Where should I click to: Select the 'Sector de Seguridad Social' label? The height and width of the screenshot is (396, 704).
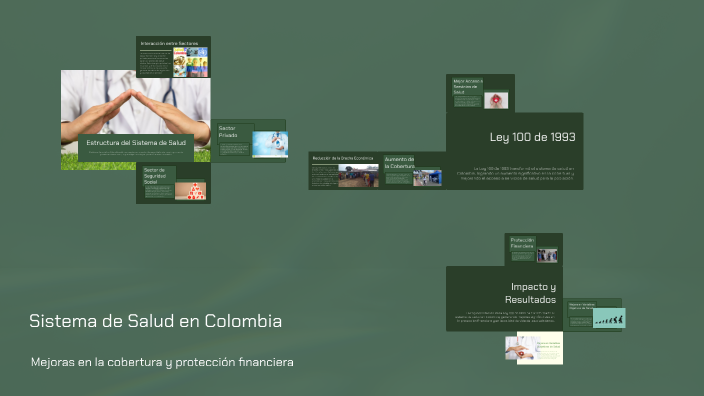click(155, 176)
